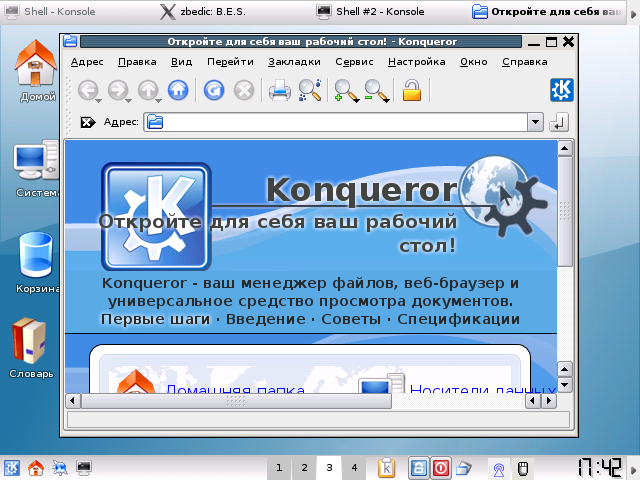Expand the address bar history dropdown
Image resolution: width=640 pixels, height=480 pixels.
(x=535, y=122)
